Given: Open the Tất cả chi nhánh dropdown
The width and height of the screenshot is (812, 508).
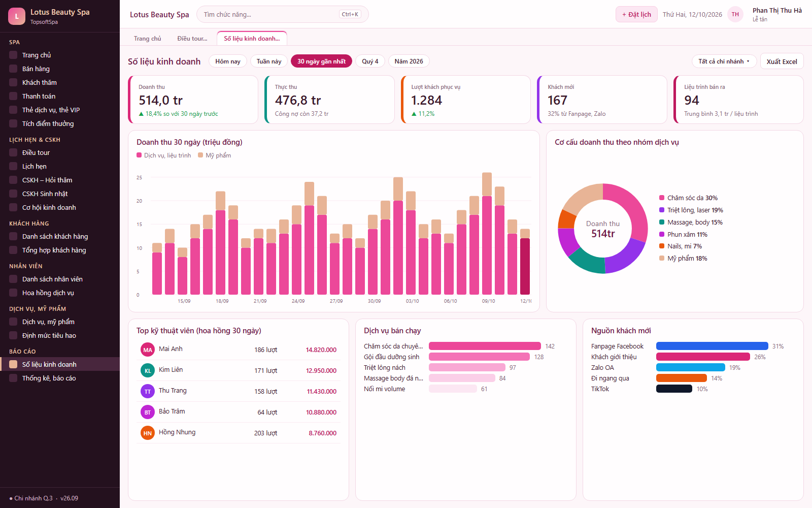Looking at the screenshot, I should (x=724, y=61).
